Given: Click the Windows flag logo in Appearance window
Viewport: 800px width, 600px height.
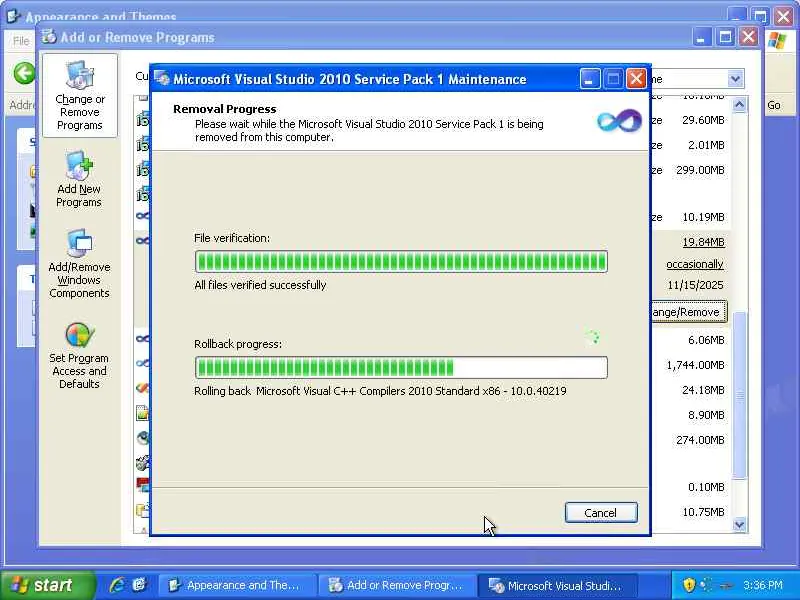Looking at the screenshot, I should (777, 41).
